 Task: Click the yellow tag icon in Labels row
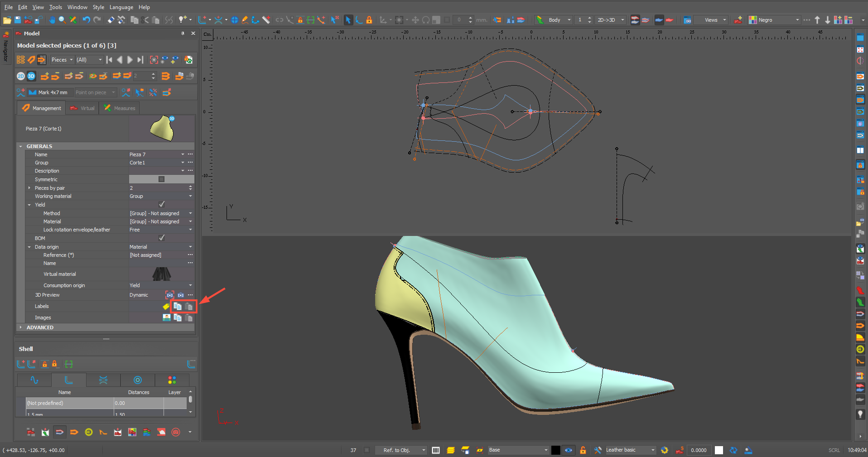[x=166, y=307]
